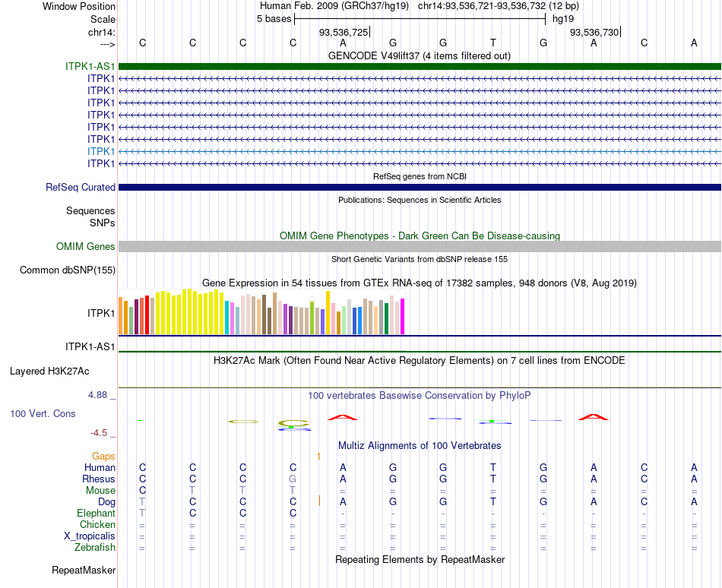Click ITPK1 label beside GTEx bar chart

point(101,313)
